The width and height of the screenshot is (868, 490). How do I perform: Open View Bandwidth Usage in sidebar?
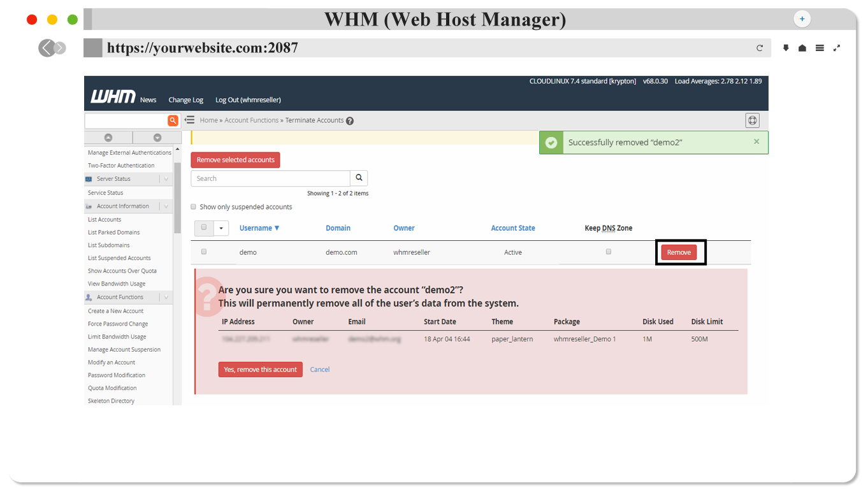point(117,284)
